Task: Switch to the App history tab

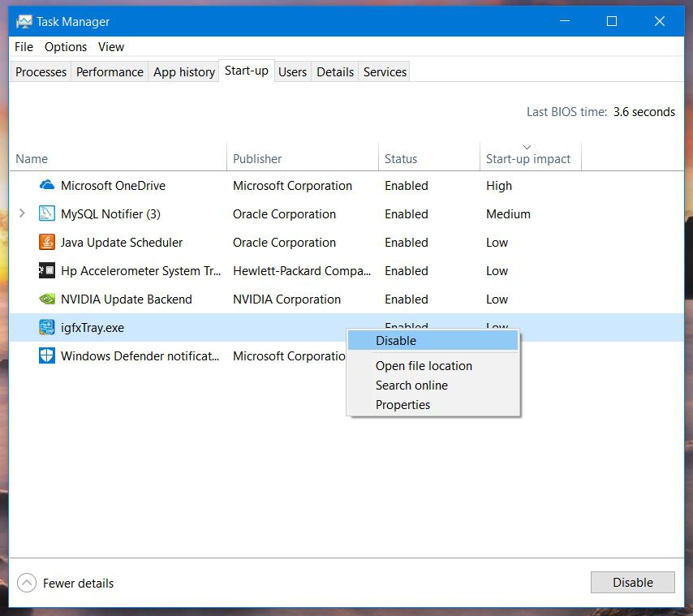Action: coord(184,72)
